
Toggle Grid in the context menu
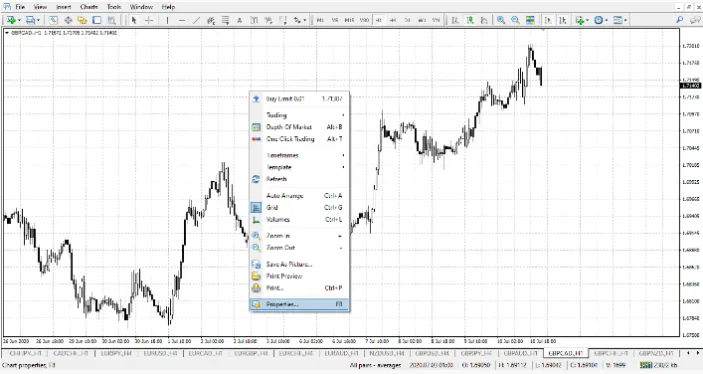[299, 208]
